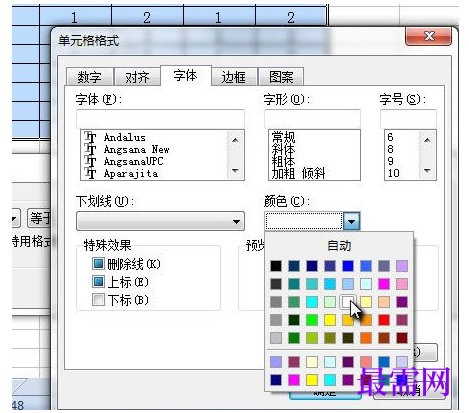Screen dimensions: 469x413
Task: Click size list scroll-down arrow
Action: pos(427,171)
